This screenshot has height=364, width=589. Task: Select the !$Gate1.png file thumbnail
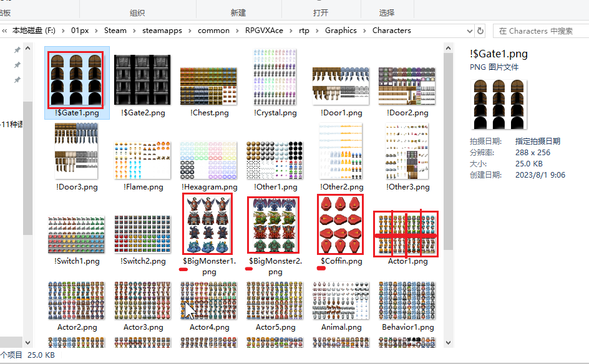pyautogui.click(x=76, y=80)
